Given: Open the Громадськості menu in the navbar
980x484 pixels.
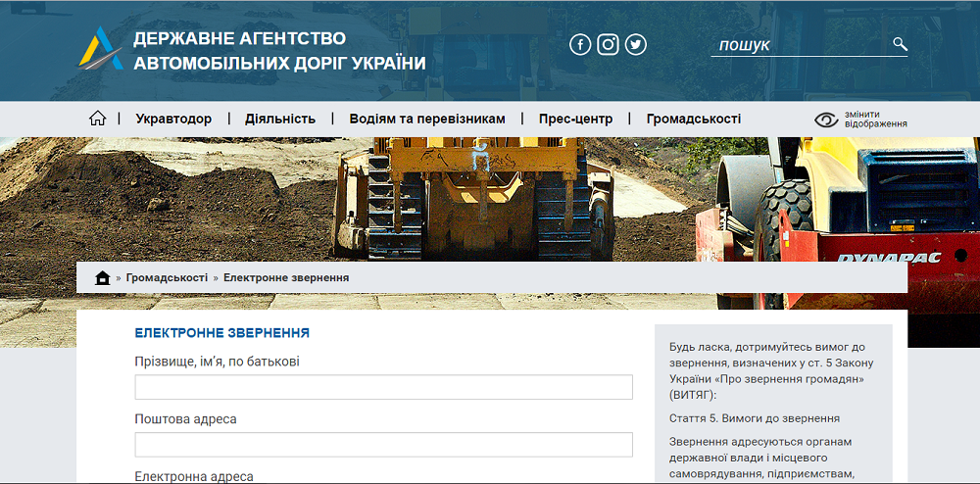Looking at the screenshot, I should (694, 119).
